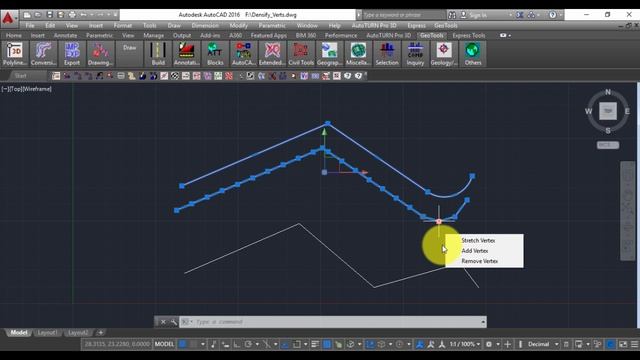640x360 pixels.
Task: Click the AutoCAD application menu logo
Action: 8,18
